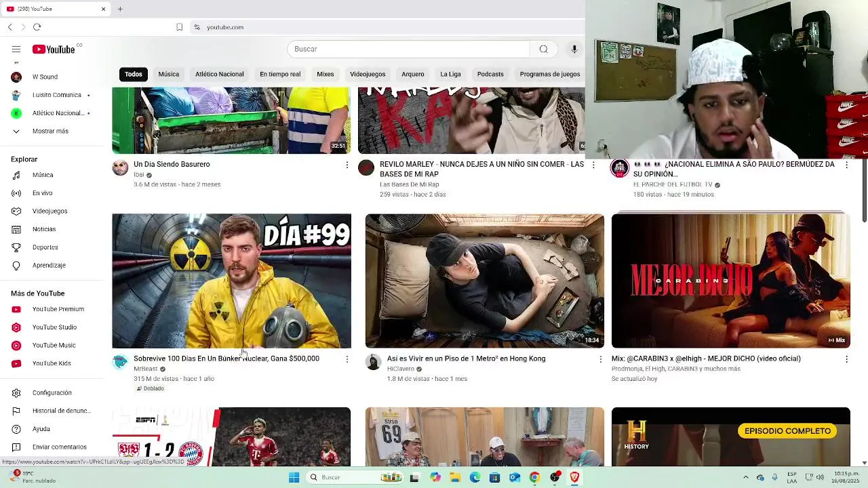868x488 pixels.
Task: Open Bayern 1-2 ESPN match thumbnail
Action: point(232,437)
